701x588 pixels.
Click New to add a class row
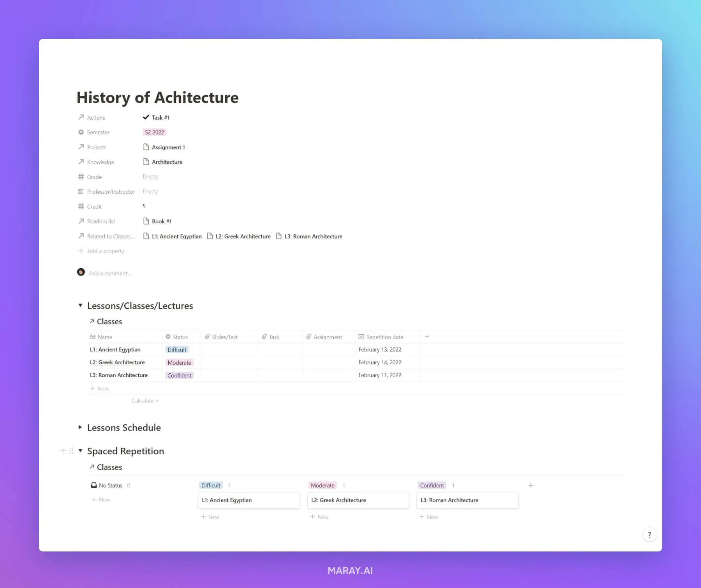pos(99,388)
